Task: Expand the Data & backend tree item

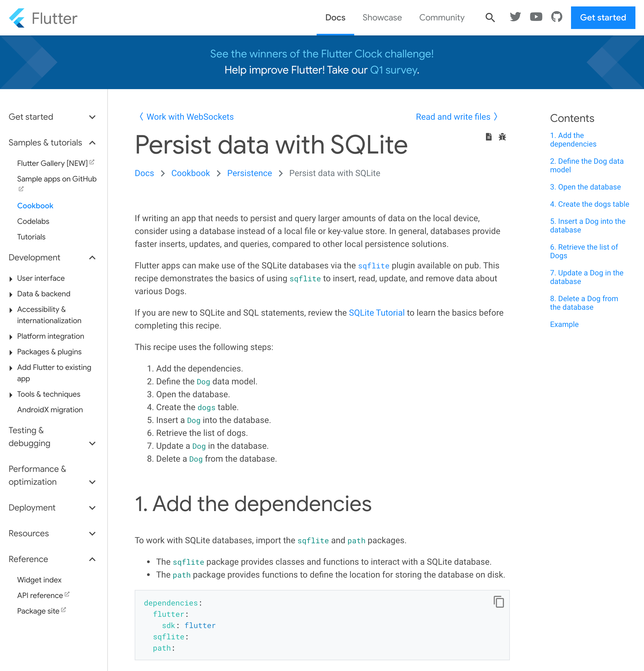Action: [x=11, y=294]
